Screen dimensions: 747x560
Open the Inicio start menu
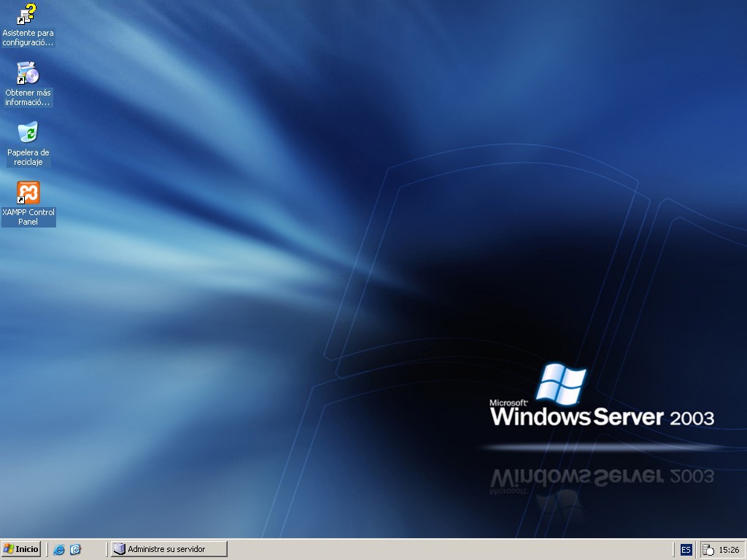tap(21, 549)
